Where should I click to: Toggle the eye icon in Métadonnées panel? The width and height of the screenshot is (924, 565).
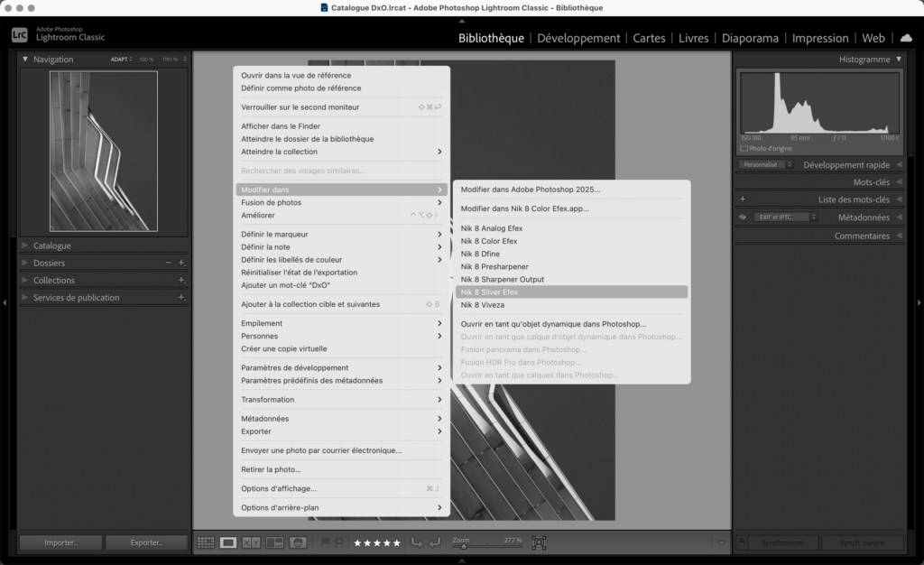tap(743, 217)
